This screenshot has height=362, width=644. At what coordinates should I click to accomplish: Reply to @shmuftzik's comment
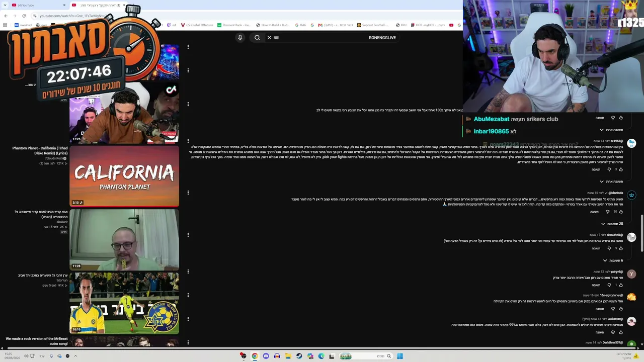pos(596,248)
